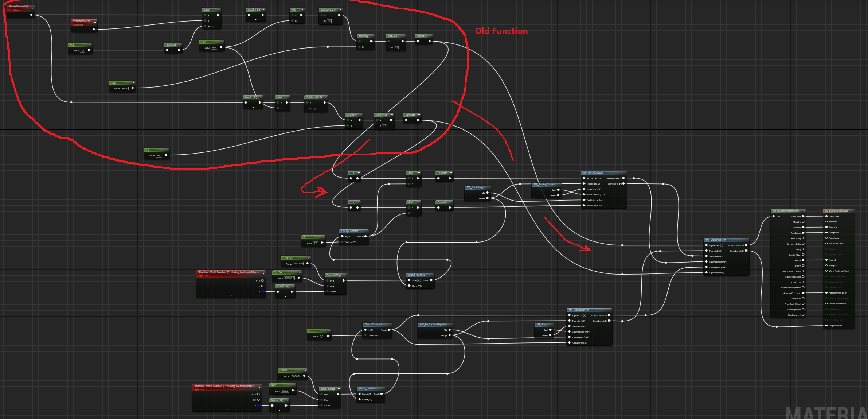Click Displacement input pin on M_SlopeLandscape

point(826,326)
